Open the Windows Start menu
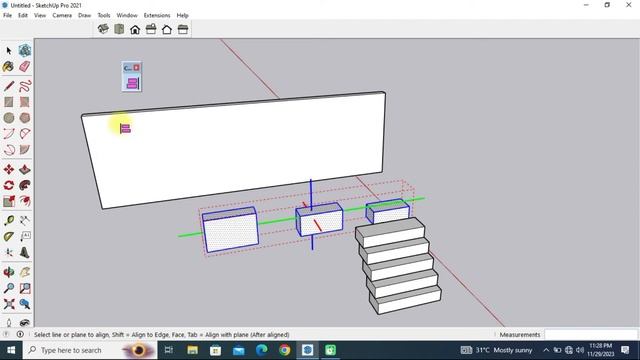 tap(11, 350)
